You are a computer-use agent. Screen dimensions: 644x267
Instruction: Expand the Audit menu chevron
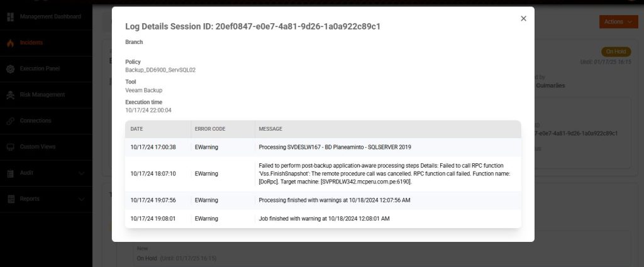point(81,173)
